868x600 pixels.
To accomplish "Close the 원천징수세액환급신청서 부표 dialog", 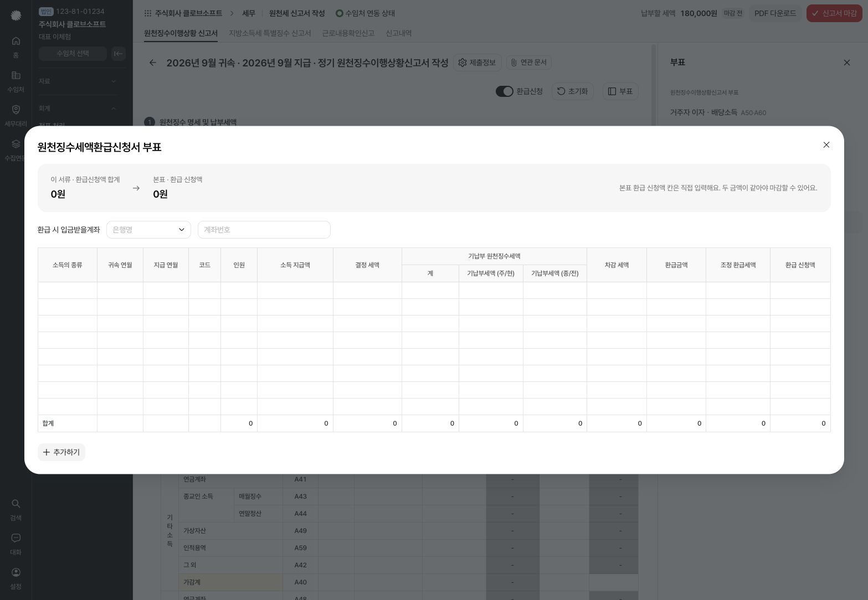I will (826, 145).
